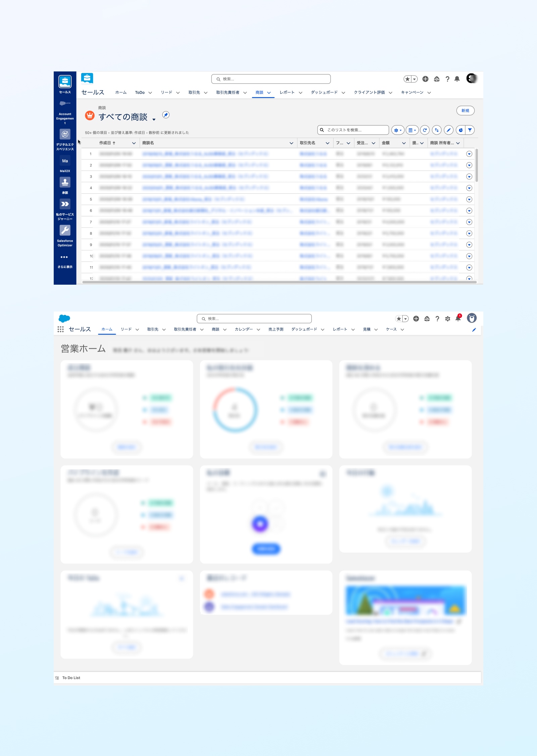Select the 取引先責任者 tab on 営業ホーム
The width and height of the screenshot is (537, 756).
click(x=185, y=329)
